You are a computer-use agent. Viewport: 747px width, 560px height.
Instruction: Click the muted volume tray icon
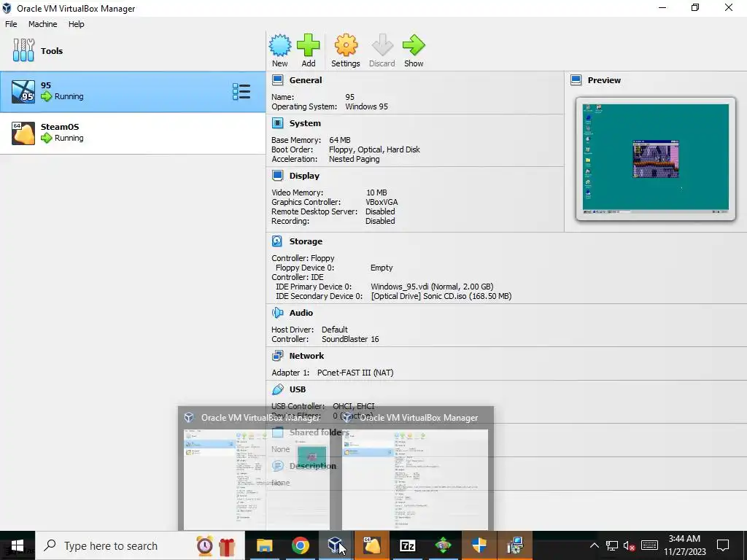[630, 545]
